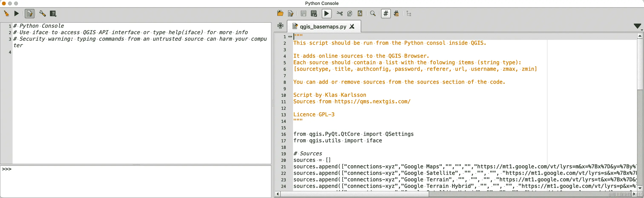Click the 'This script should be run' line

point(390,43)
